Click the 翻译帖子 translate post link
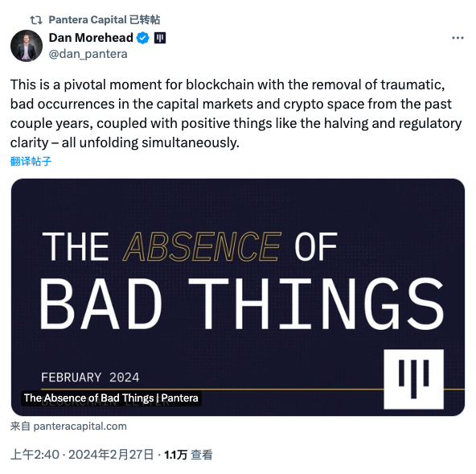This screenshot has width=476, height=474. pos(31,161)
